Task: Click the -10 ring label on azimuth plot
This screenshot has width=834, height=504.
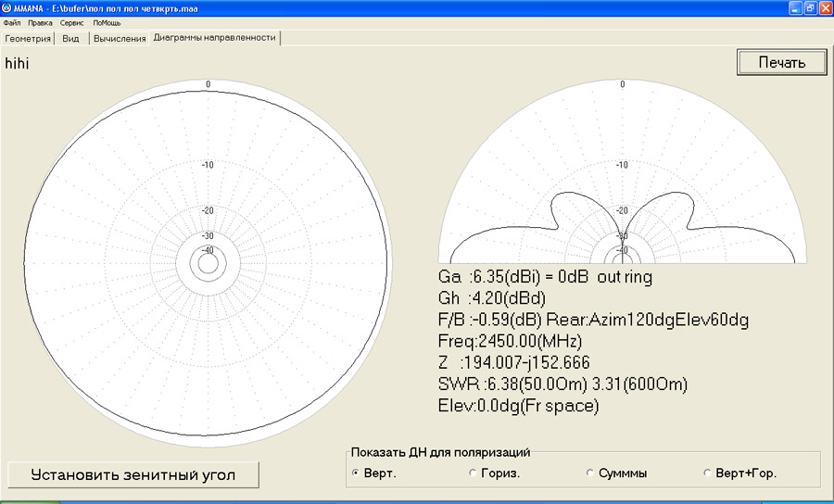Action: coord(208,165)
